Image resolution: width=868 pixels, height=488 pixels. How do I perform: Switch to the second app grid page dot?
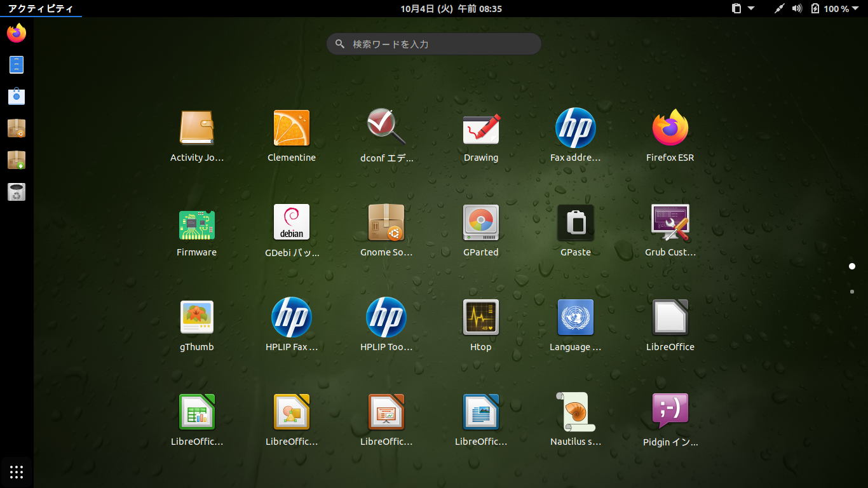[852, 292]
